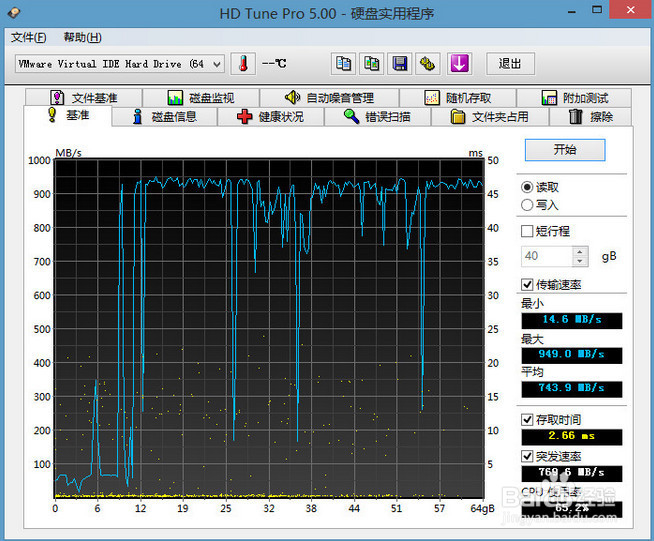Click the temperature reading --℃

[274, 64]
